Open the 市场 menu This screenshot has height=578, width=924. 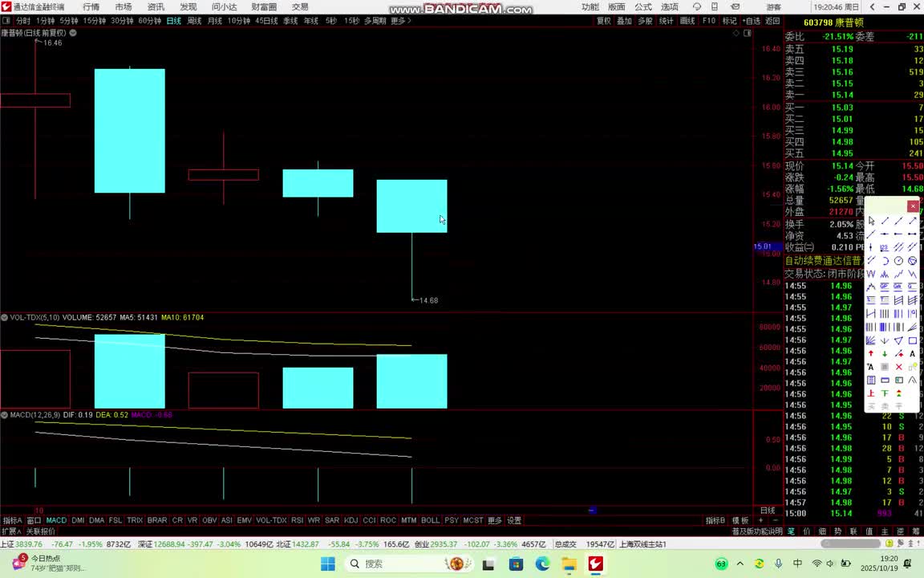[x=124, y=6]
